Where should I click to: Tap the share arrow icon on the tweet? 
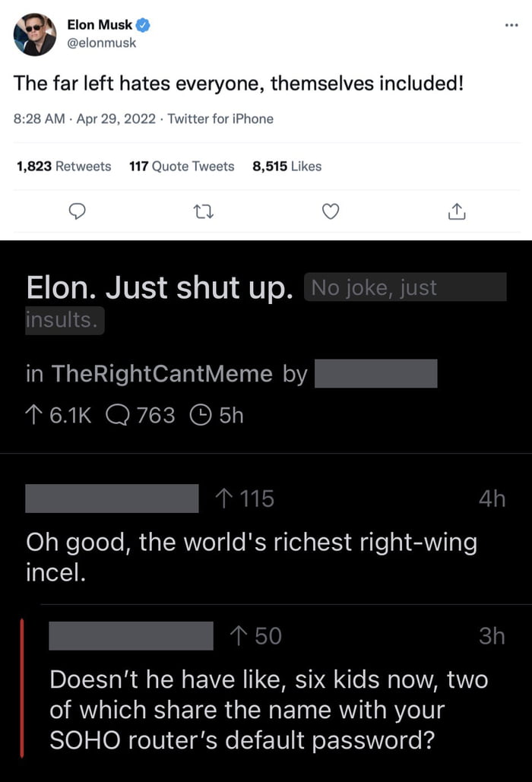[457, 212]
